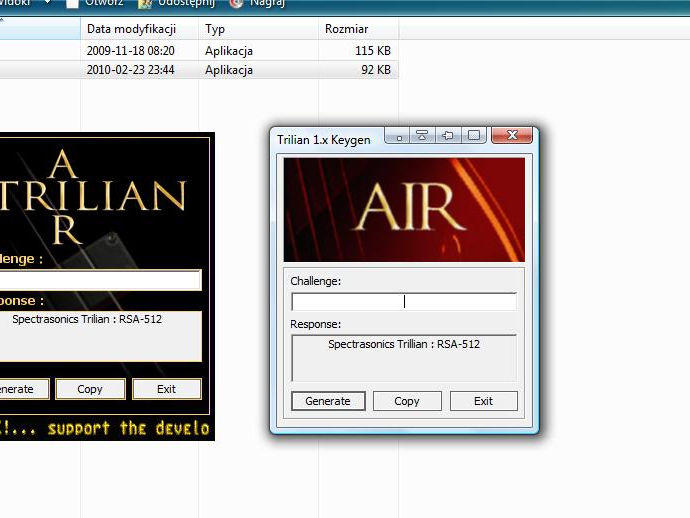Click the Nagraj toolbar button

257,4
